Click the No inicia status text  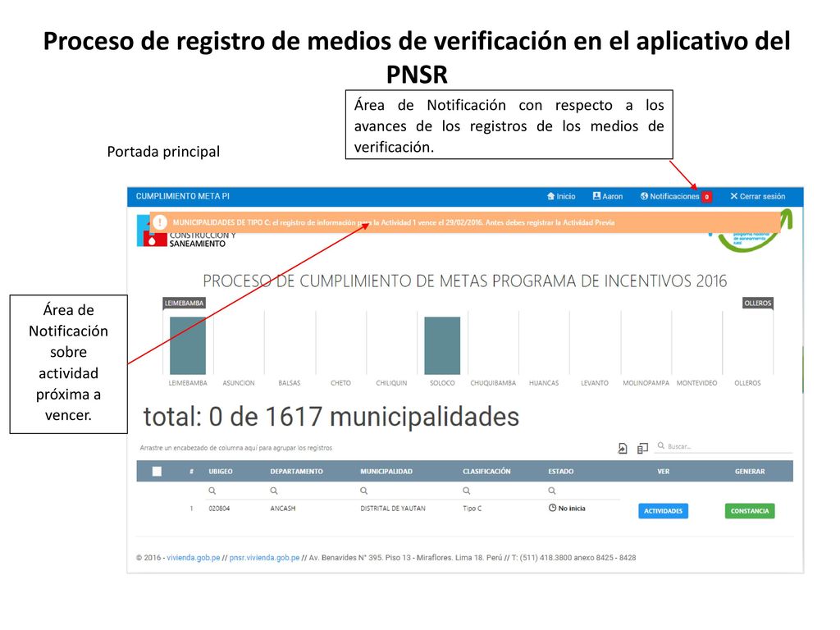point(572,509)
